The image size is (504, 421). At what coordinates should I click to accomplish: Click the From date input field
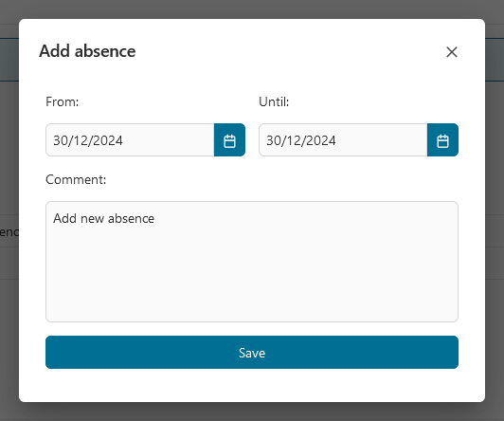(130, 140)
